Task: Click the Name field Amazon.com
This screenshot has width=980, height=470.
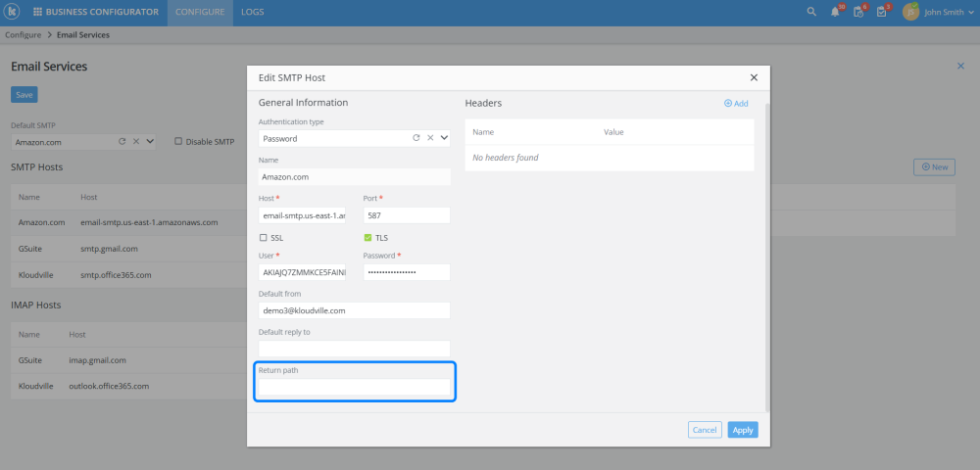Action: tap(355, 176)
